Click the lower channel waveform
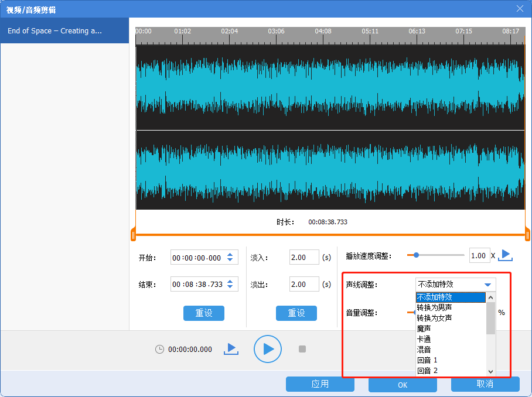Image resolution: width=532 pixels, height=397 pixels. click(x=330, y=170)
